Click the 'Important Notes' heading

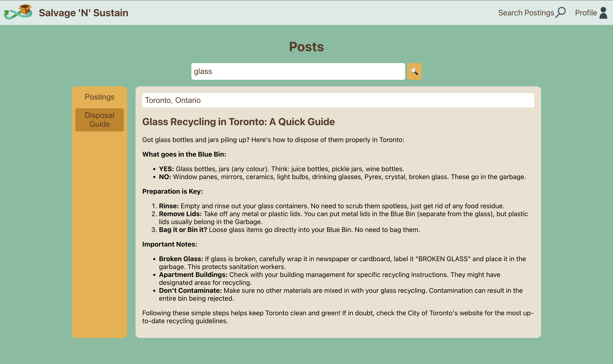(170, 244)
